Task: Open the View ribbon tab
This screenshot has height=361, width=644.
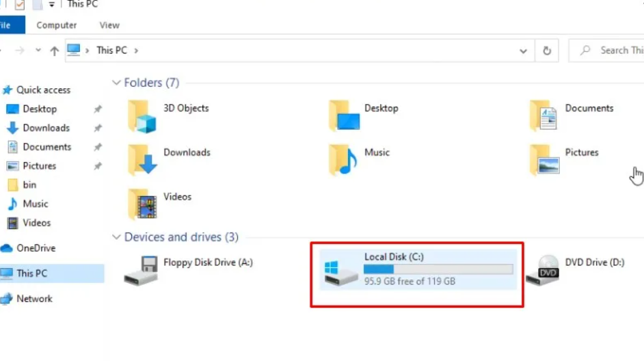Action: [109, 25]
